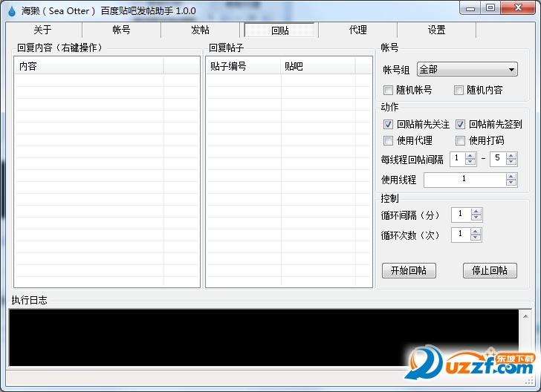The image size is (541, 392).
Task: Increase the 使用线程 count
Action: (x=511, y=177)
